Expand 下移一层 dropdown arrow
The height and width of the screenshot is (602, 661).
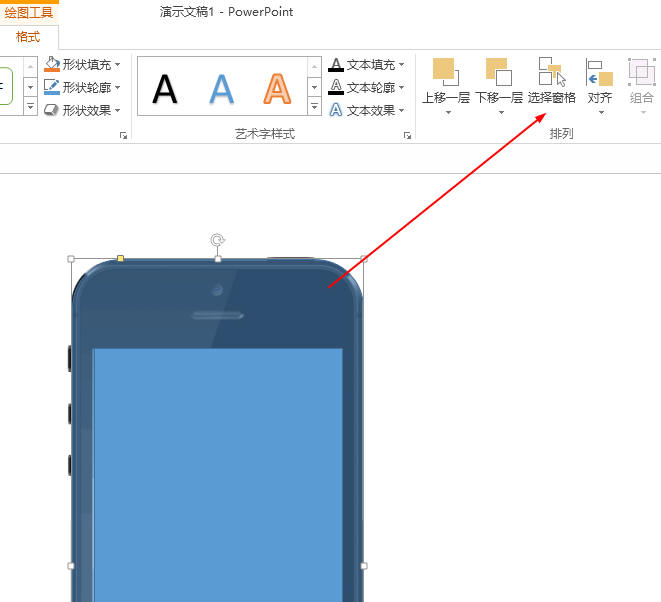tap(501, 112)
